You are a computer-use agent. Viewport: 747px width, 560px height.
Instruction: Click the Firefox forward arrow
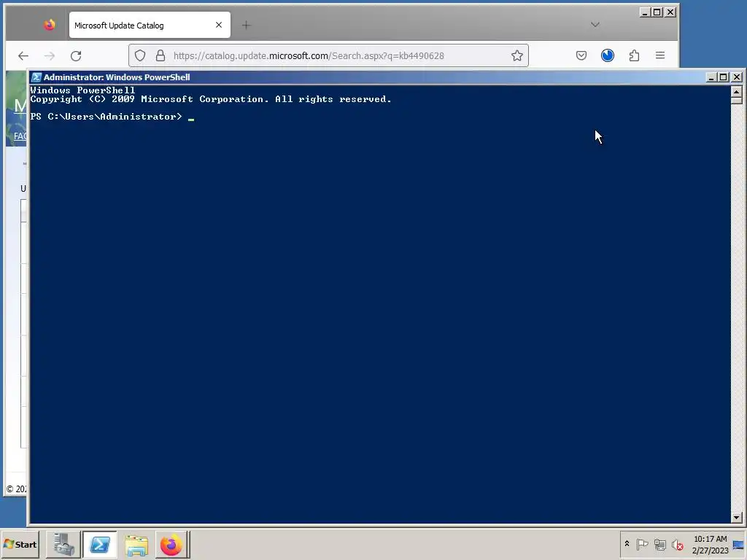click(50, 55)
